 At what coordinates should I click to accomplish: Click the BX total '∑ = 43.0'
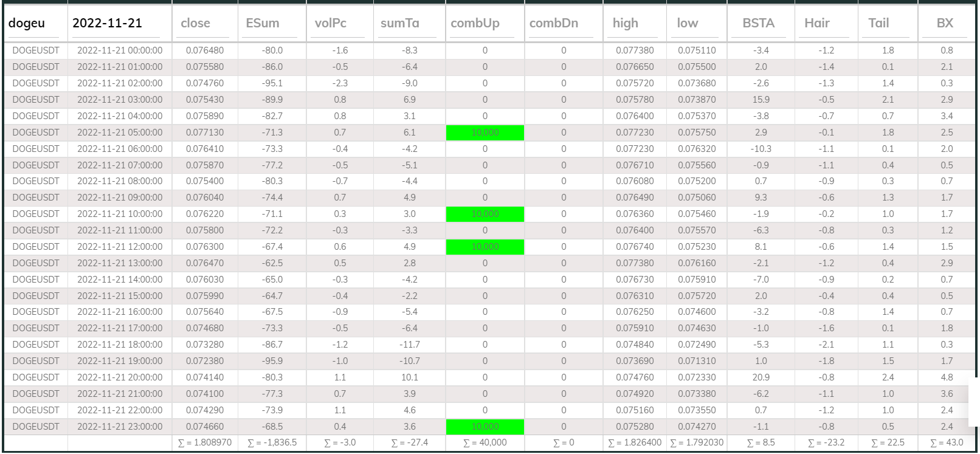pyautogui.click(x=947, y=442)
